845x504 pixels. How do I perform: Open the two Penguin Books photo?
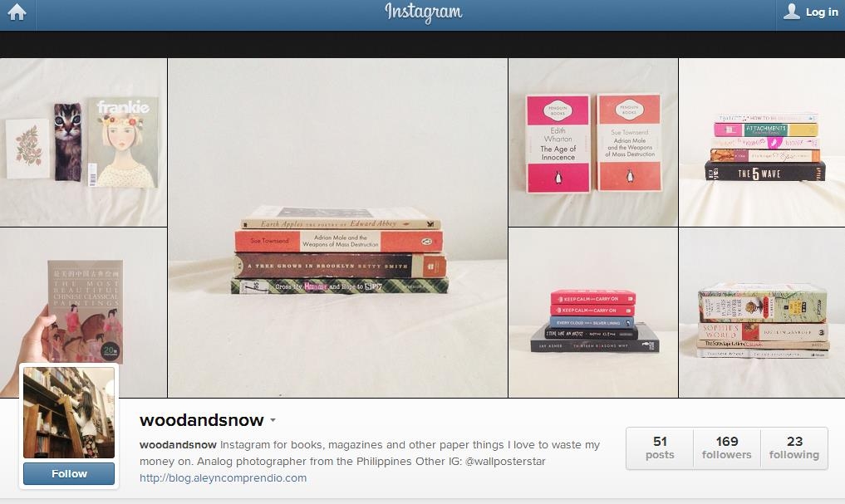(593, 142)
